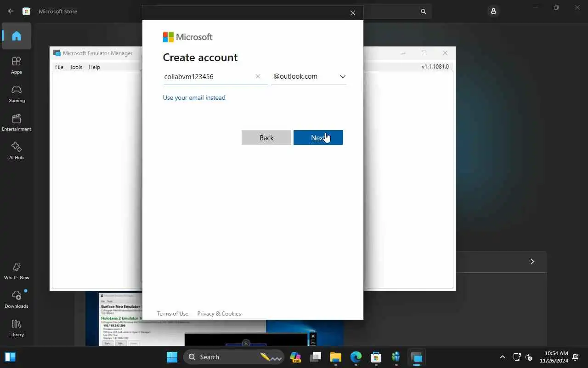Viewport: 588px width, 368px height.
Task: Open Privacy & Cookies link
Action: 219,314
